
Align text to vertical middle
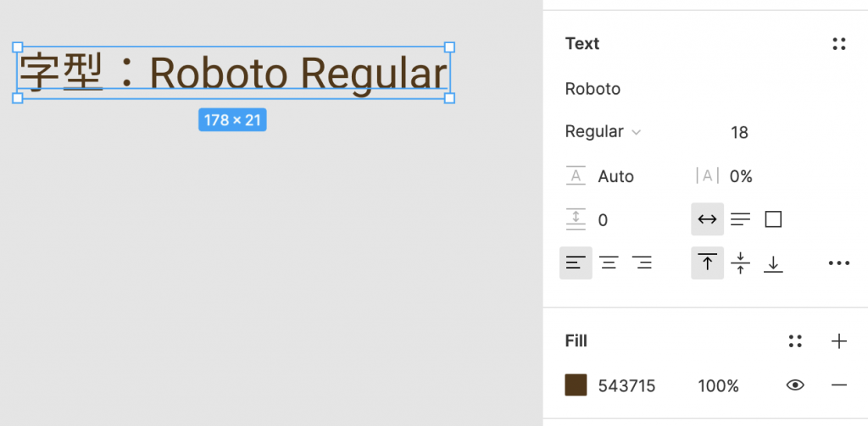coord(740,263)
